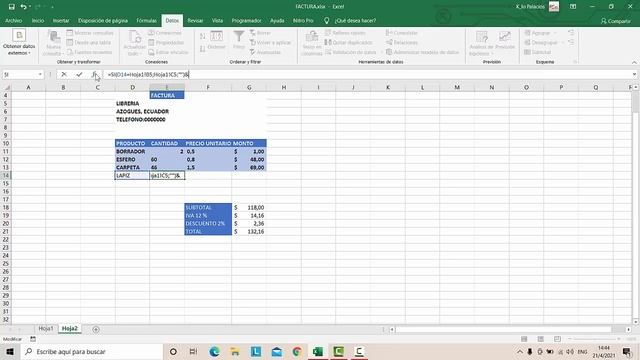Click Relaciones command

[402, 42]
